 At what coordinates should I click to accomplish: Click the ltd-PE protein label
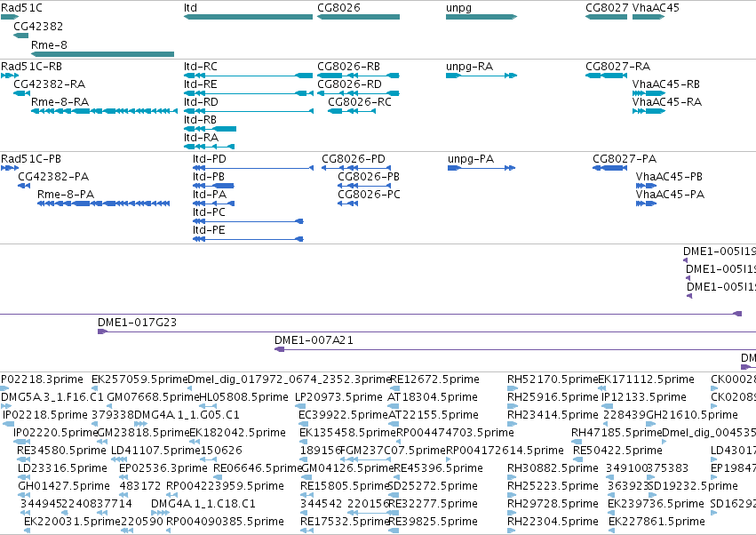point(209,230)
